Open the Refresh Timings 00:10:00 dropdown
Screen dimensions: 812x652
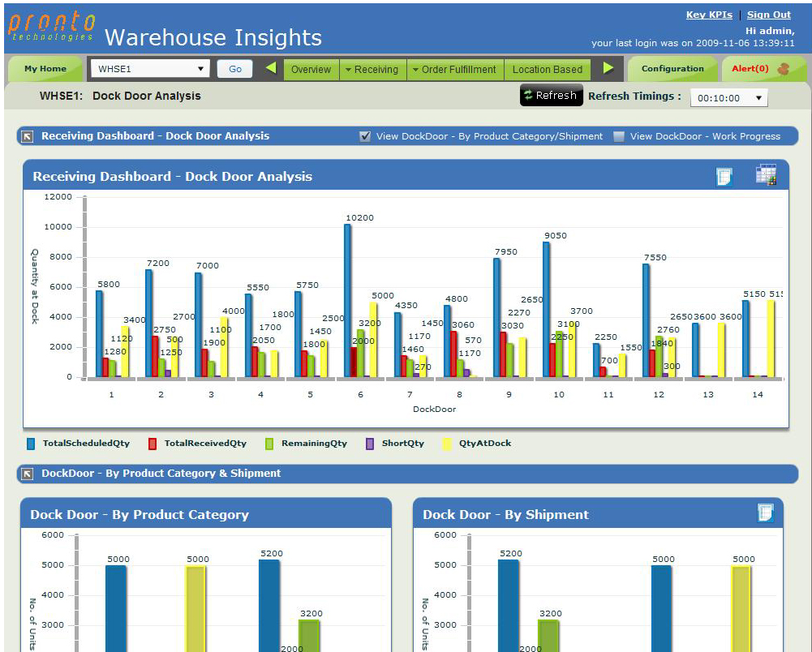coord(728,98)
